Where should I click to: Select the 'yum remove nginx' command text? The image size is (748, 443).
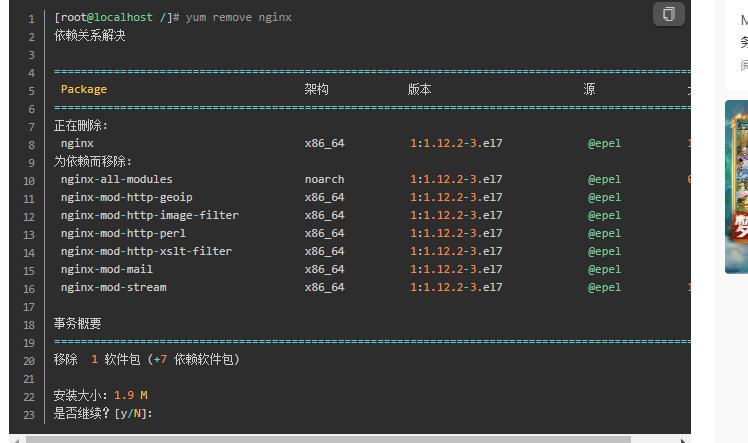(x=239, y=18)
